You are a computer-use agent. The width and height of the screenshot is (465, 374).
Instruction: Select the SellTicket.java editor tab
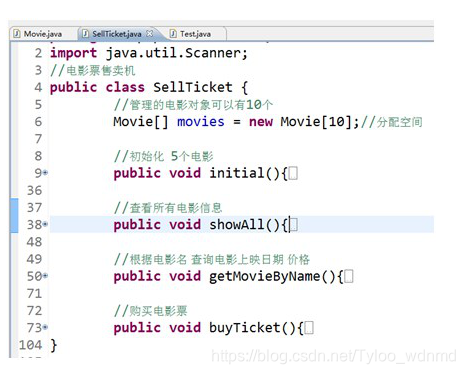pos(117,34)
